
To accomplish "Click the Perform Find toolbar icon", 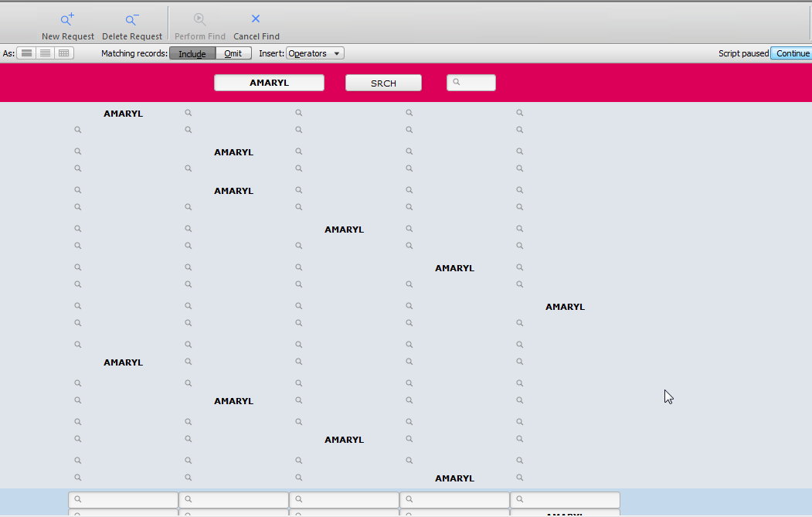I will point(199,19).
